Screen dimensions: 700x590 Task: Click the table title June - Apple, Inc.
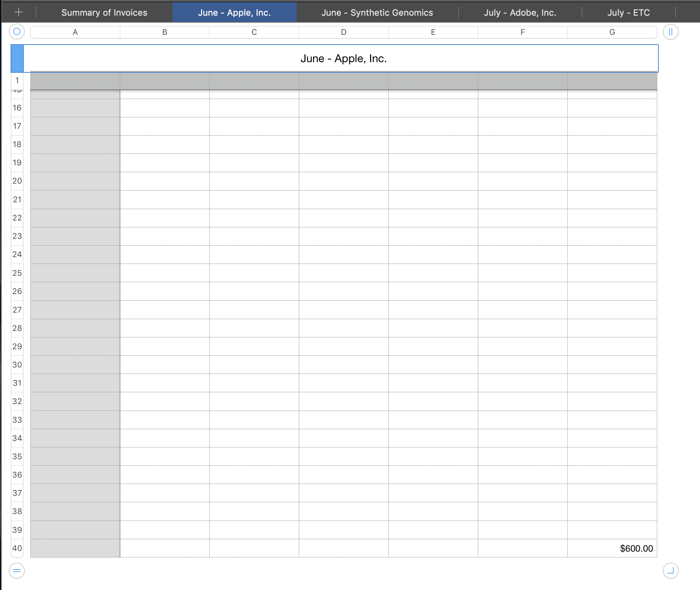[x=344, y=58]
